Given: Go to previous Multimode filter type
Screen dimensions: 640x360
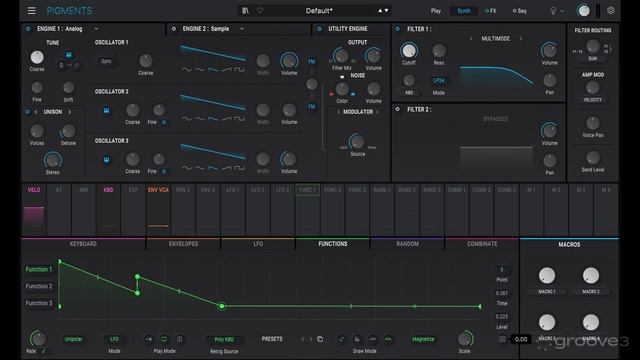Looking at the screenshot, I should point(471,39).
